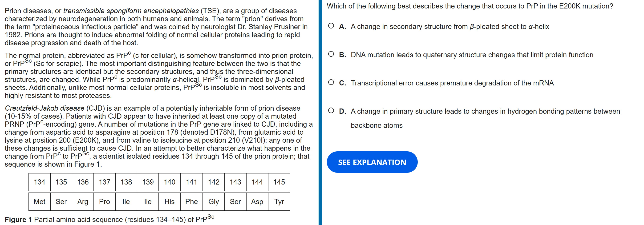Click the blue vertical pane divider

[320, 112]
